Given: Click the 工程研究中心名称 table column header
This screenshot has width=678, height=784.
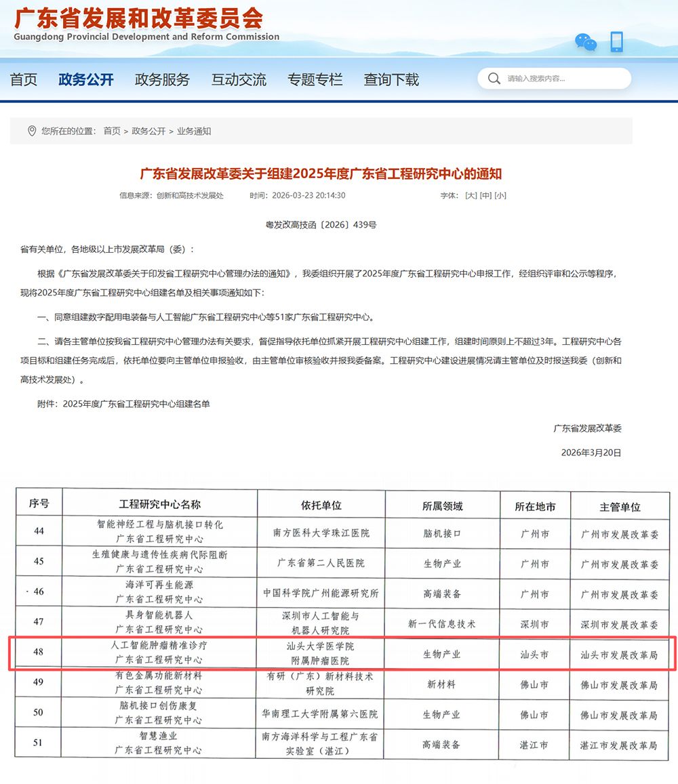Looking at the screenshot, I should coord(159,505).
